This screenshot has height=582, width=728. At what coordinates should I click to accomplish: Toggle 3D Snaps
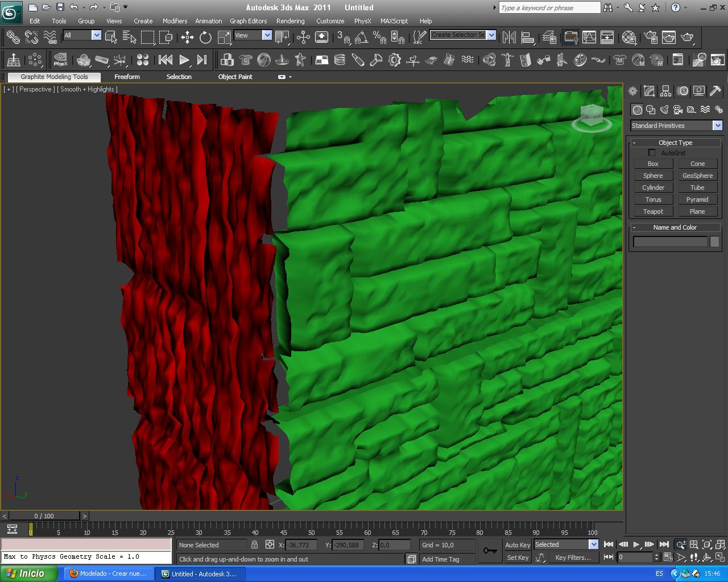[344, 38]
